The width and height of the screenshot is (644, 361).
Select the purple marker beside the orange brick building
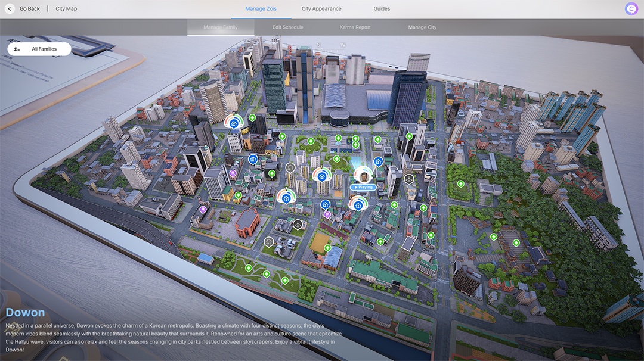pyautogui.click(x=203, y=210)
